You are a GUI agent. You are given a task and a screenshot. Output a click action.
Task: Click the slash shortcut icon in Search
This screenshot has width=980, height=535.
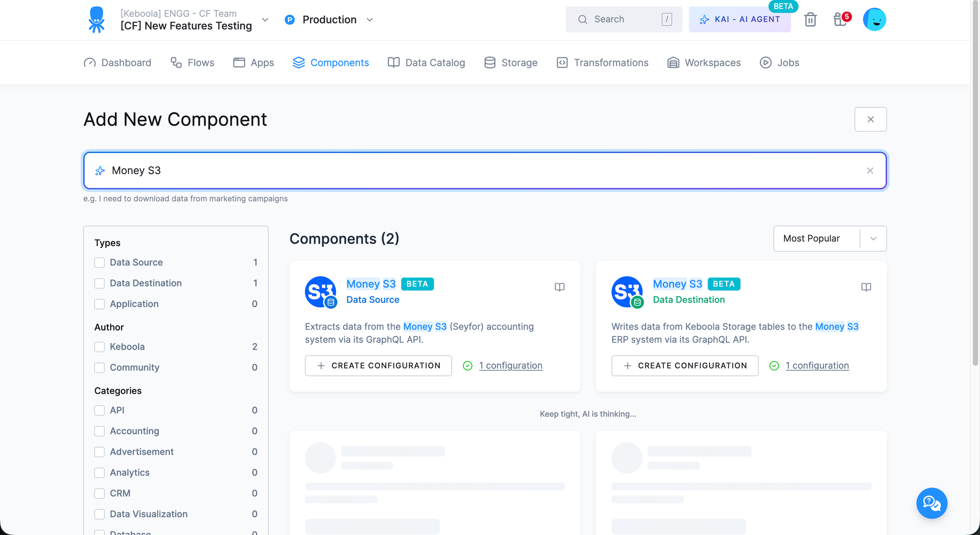coord(667,19)
